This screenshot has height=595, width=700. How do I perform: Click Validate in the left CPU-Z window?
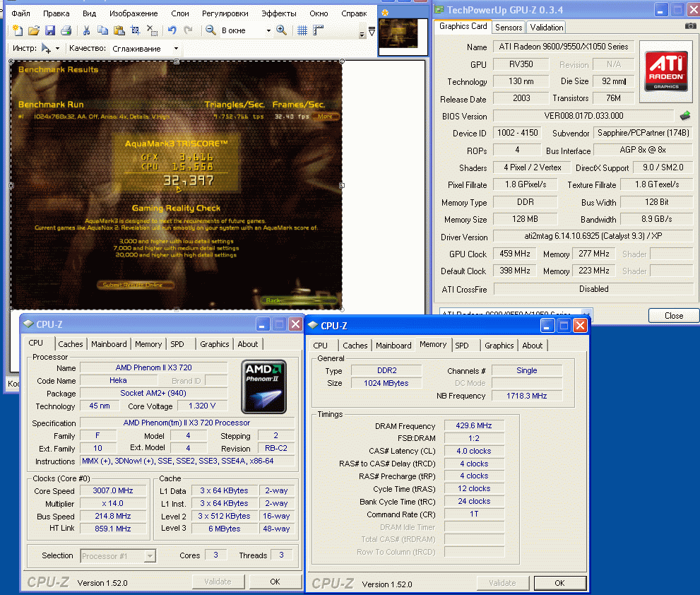coord(218,582)
